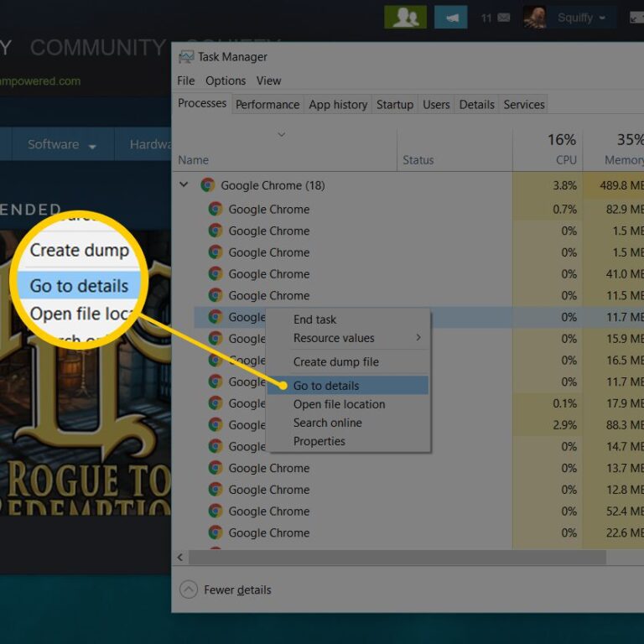Switch to the Services tab

523,105
